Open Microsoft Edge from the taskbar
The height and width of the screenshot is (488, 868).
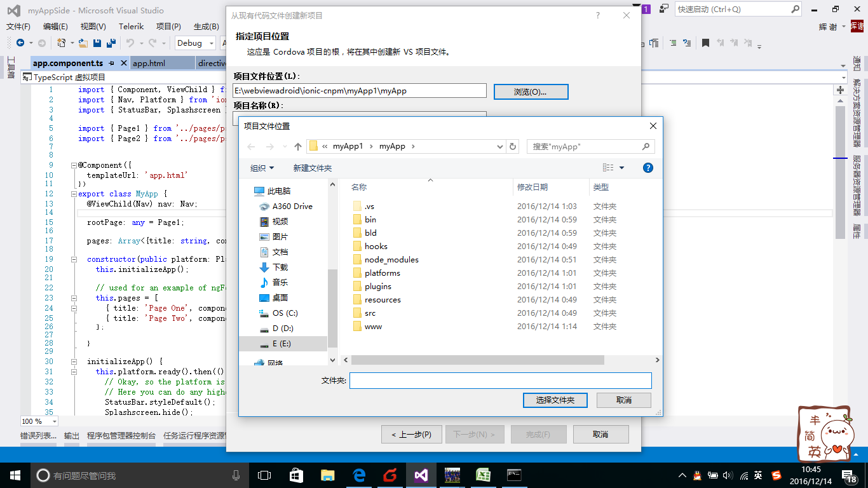359,475
